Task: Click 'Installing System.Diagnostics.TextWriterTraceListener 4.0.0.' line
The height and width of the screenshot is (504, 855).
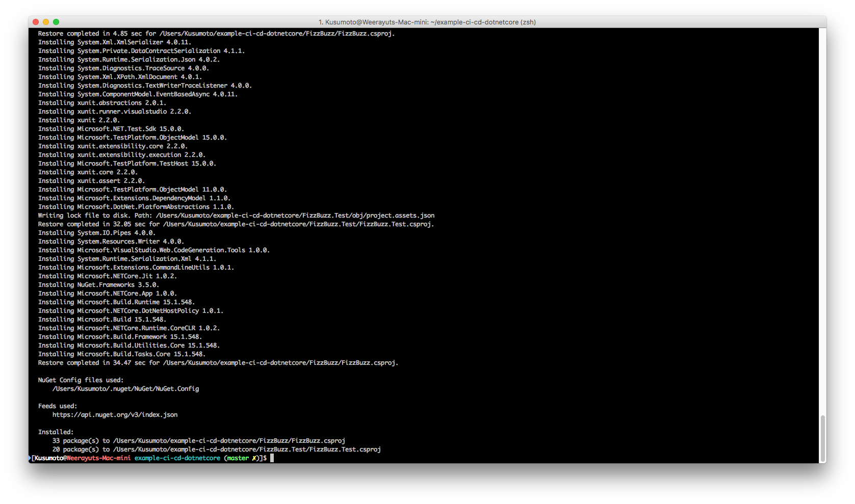Action: (145, 86)
